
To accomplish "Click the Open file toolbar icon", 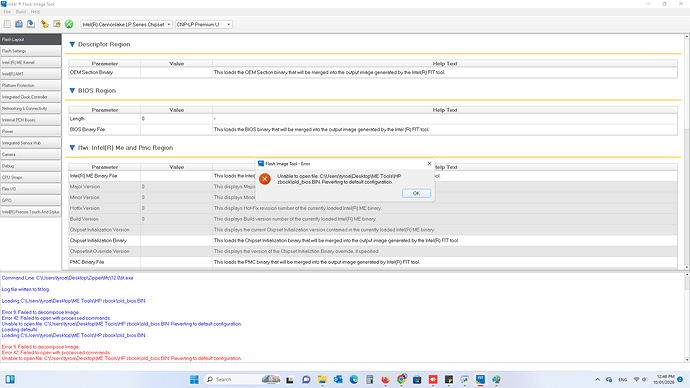I will (x=19, y=24).
